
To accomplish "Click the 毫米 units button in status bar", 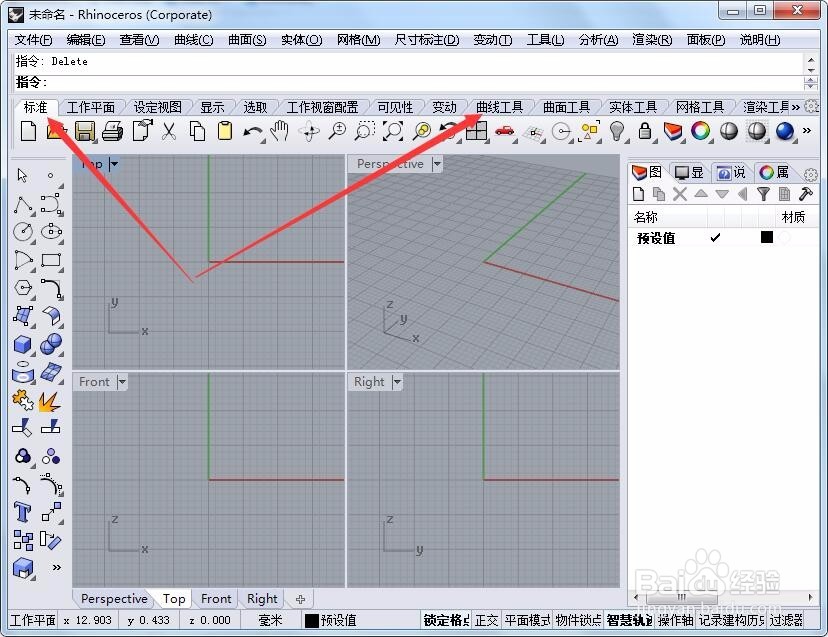I will click(270, 621).
